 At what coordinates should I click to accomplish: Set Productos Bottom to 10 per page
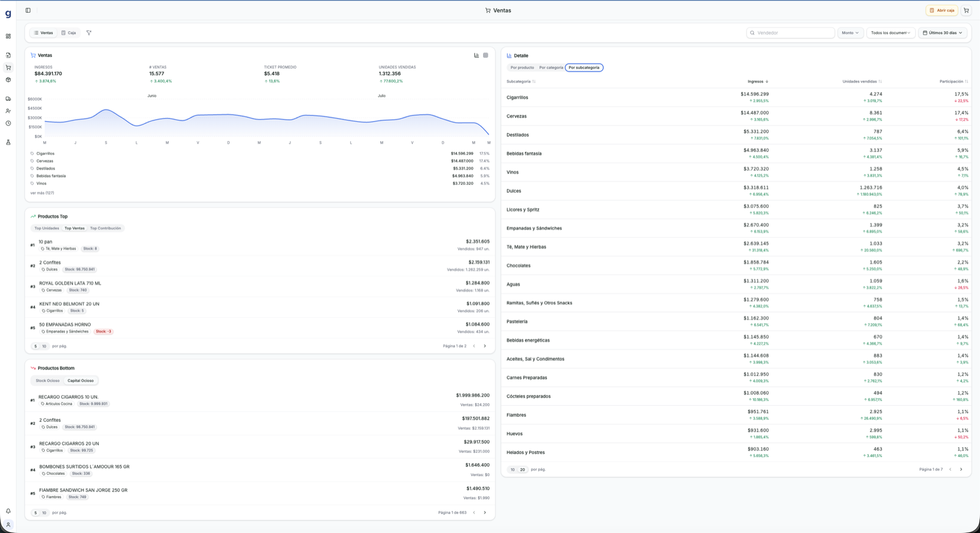(44, 513)
